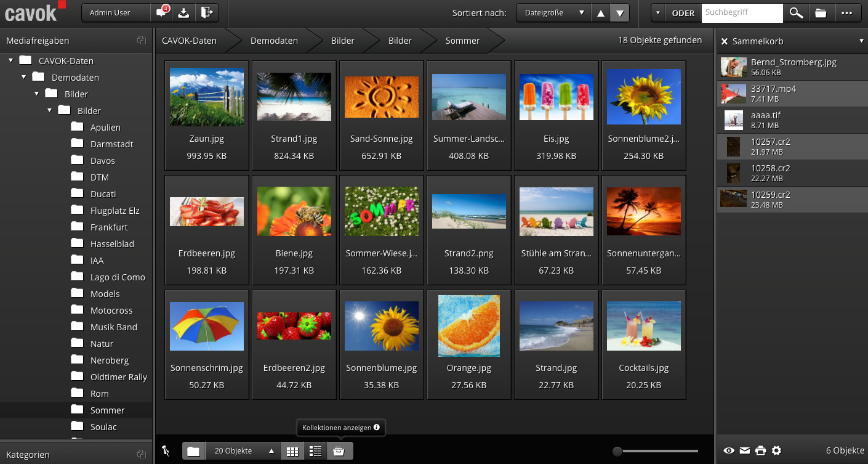Switch to thumbnail grid view
The width and height of the screenshot is (868, 464).
[292, 451]
